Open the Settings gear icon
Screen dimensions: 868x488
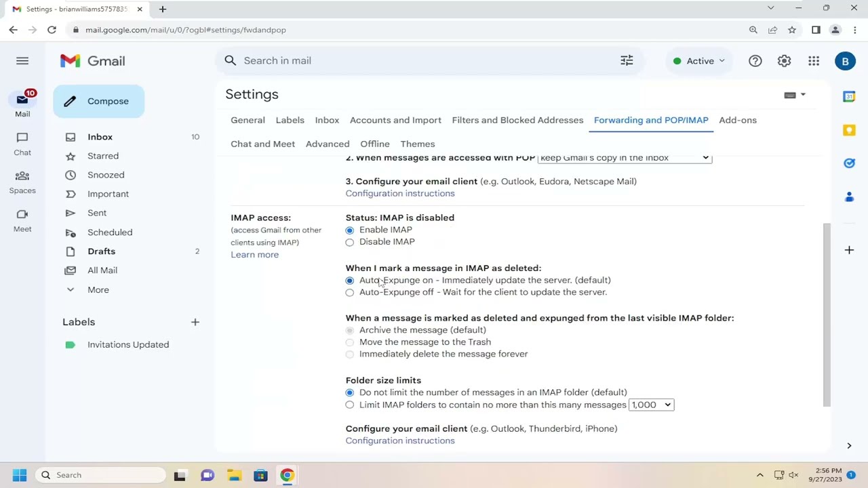tap(784, 61)
